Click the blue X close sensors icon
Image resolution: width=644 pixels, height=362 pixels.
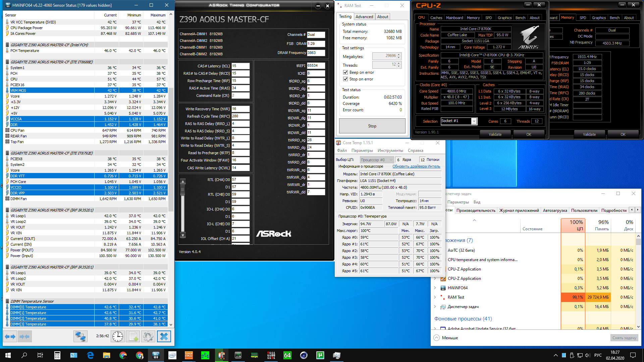point(164,336)
